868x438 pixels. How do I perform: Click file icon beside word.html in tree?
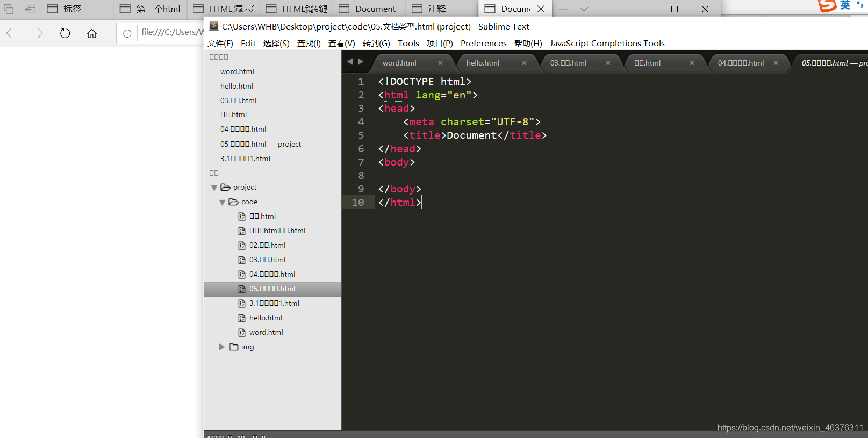pos(242,333)
